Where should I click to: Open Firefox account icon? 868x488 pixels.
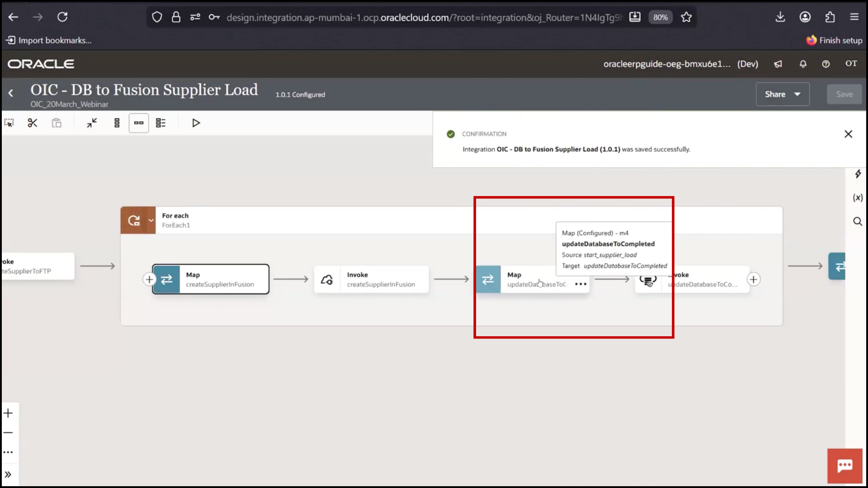click(805, 17)
